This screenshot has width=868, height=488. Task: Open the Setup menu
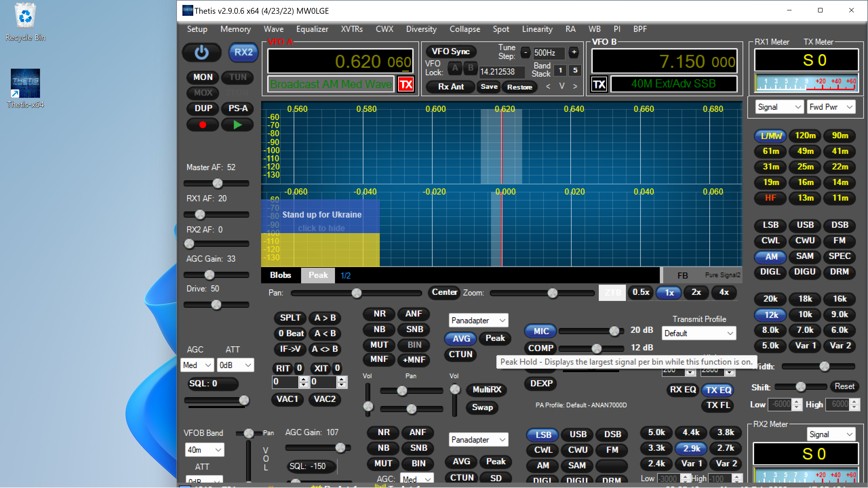197,29
